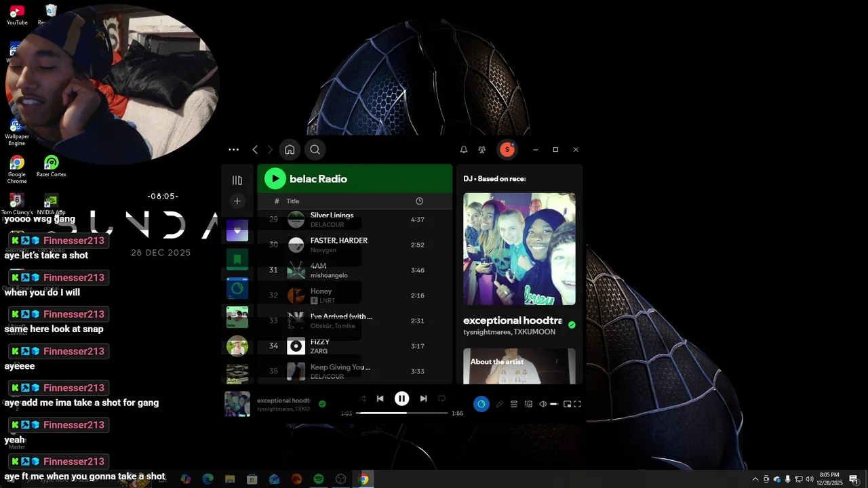The width and height of the screenshot is (868, 488).
Task: Go back in Spotify navigation
Action: pos(255,150)
